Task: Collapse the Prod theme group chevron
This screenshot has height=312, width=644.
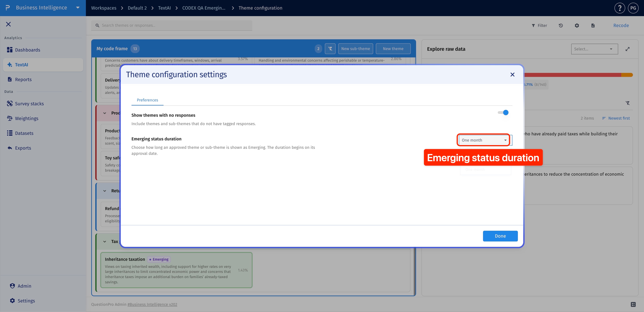Action: coord(104,113)
